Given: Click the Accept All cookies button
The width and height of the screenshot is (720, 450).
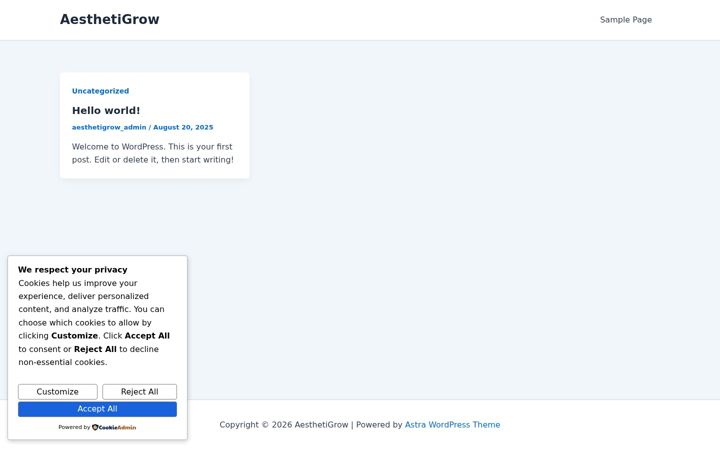Looking at the screenshot, I should point(97,409).
